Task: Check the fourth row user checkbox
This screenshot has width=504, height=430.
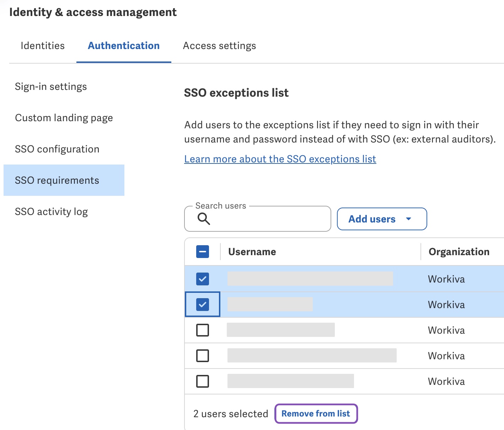Action: (203, 356)
